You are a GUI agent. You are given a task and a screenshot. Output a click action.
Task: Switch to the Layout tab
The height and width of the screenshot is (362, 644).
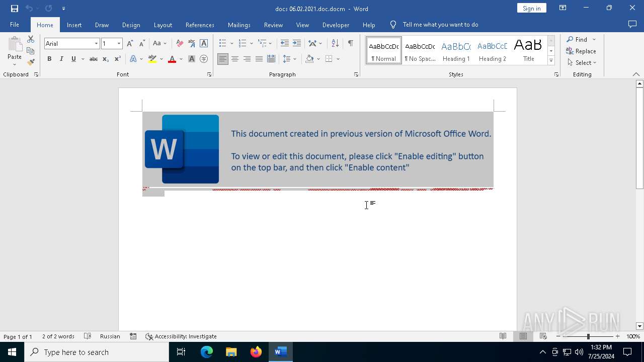point(163,25)
